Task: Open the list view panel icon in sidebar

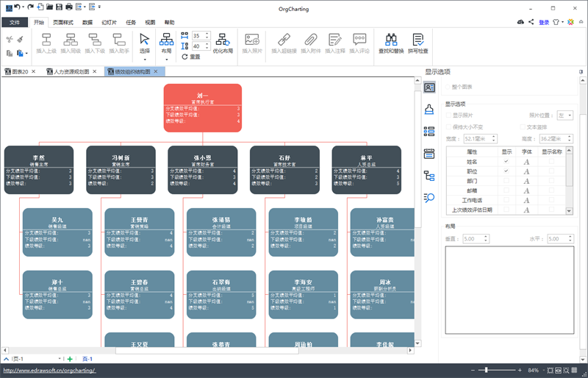Action: pos(429,132)
